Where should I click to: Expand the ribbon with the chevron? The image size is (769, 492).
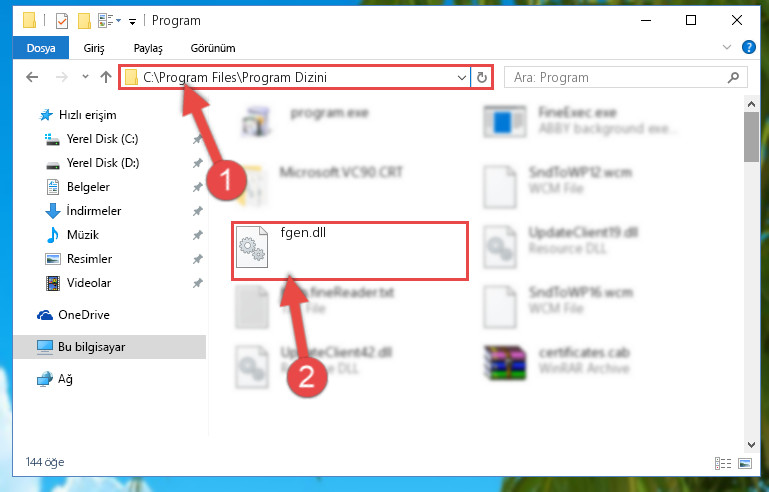pyautogui.click(x=726, y=48)
